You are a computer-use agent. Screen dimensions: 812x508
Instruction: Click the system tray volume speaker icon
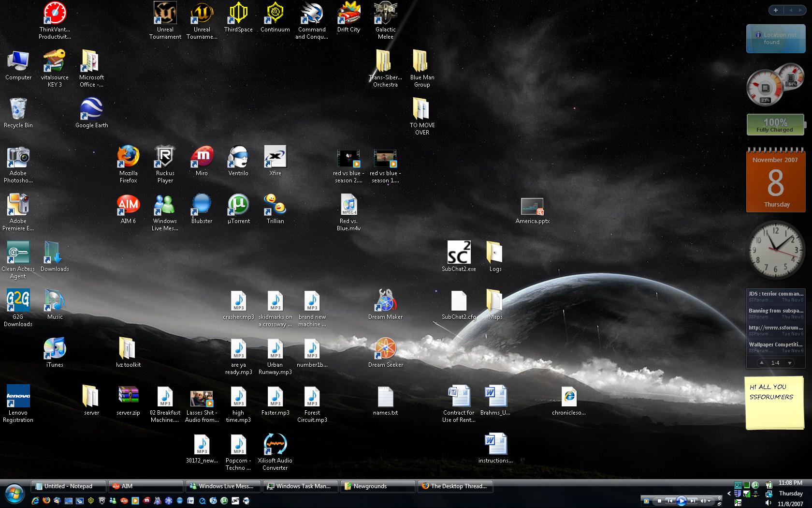[768, 503]
